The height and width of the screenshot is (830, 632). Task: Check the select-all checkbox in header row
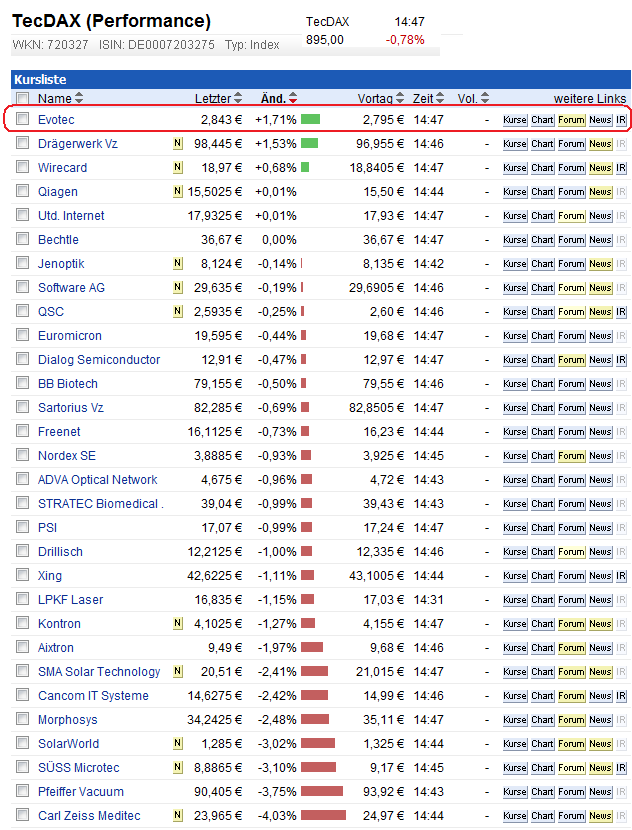pos(23,98)
